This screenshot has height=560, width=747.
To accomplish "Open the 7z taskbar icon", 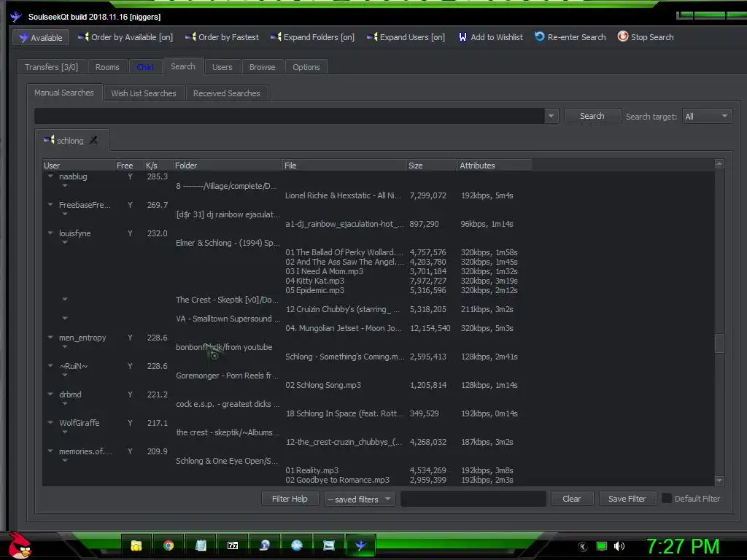I will 233,545.
